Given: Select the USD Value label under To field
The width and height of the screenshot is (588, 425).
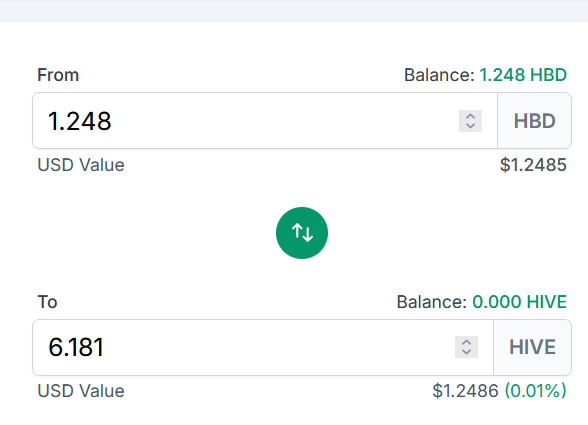Looking at the screenshot, I should (x=81, y=391).
